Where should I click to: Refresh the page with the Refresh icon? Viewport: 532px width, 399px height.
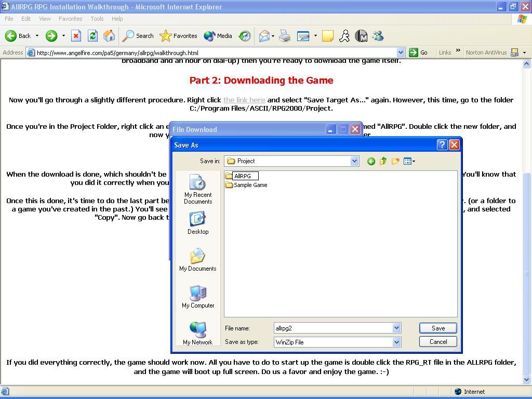[x=92, y=36]
